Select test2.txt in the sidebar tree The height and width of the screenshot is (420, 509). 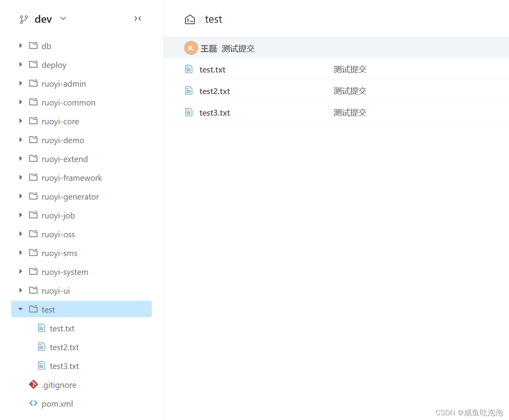coord(64,347)
